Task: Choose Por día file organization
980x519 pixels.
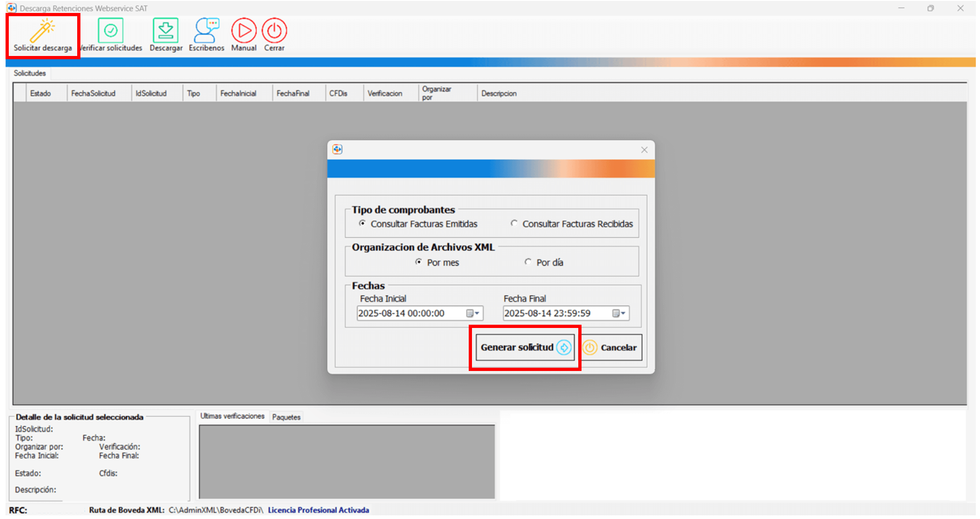Action: tap(544, 262)
